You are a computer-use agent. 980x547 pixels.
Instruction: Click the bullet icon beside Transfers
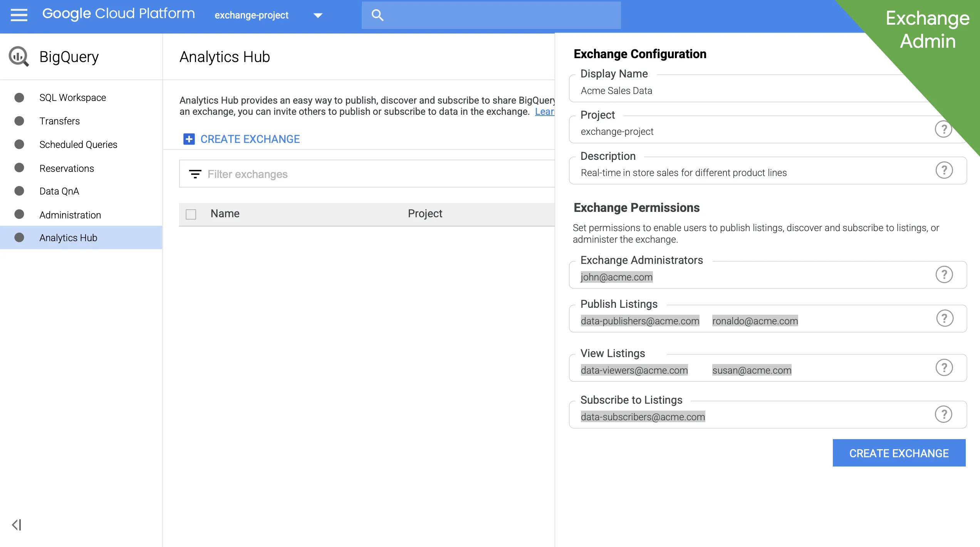(x=19, y=121)
